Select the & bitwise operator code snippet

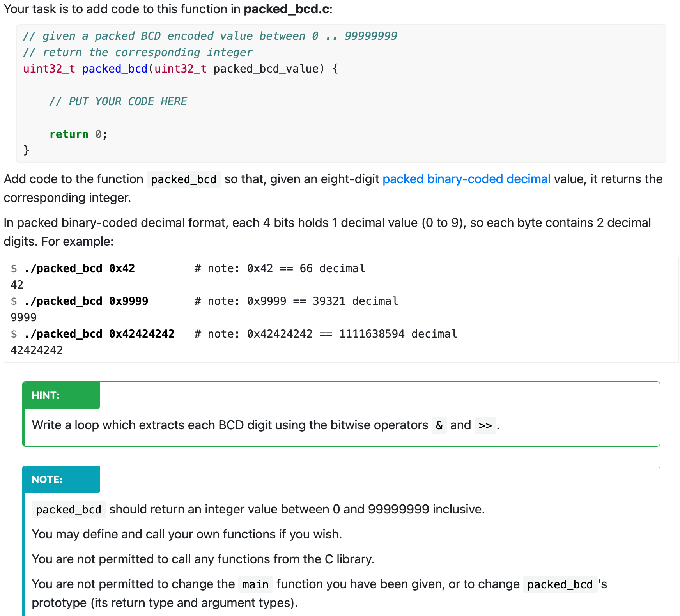439,425
